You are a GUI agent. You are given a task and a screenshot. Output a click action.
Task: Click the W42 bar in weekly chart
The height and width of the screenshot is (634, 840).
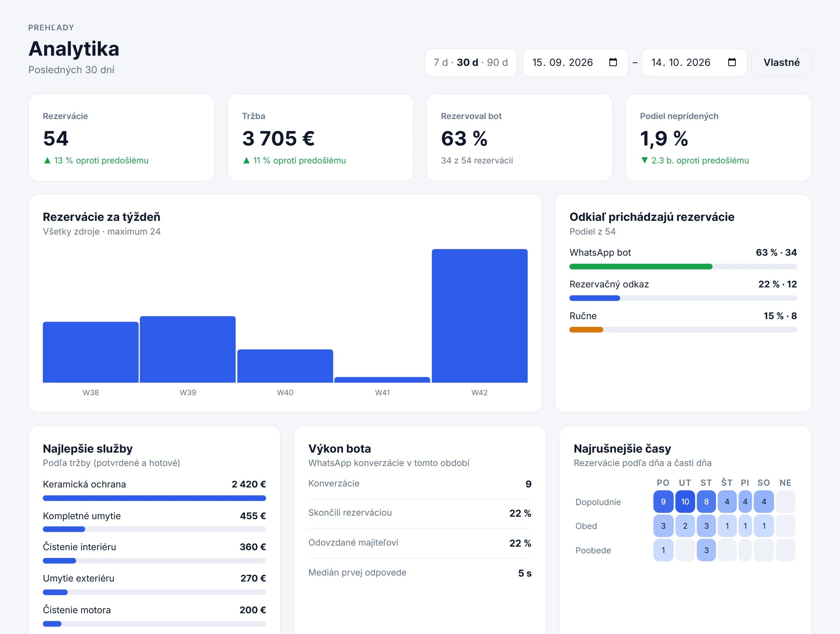point(480,316)
